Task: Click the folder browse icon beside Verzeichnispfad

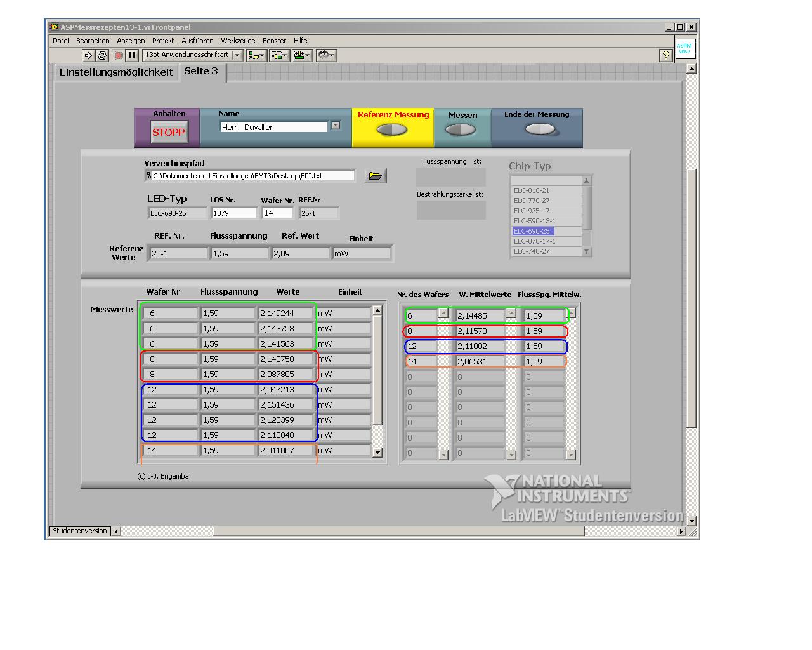Action: (376, 176)
